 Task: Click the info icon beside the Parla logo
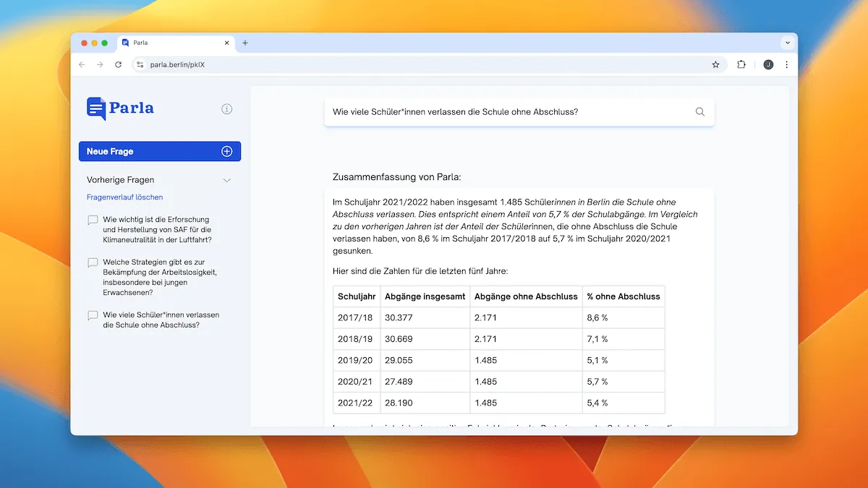226,109
